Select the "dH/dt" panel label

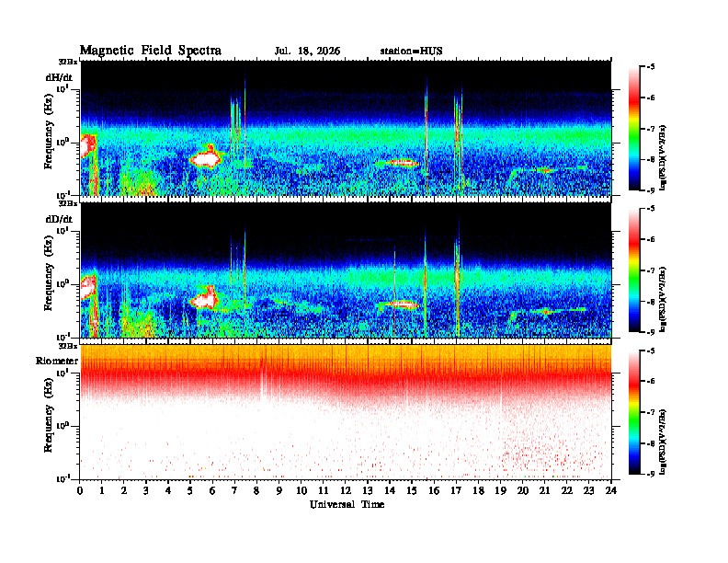click(x=59, y=77)
